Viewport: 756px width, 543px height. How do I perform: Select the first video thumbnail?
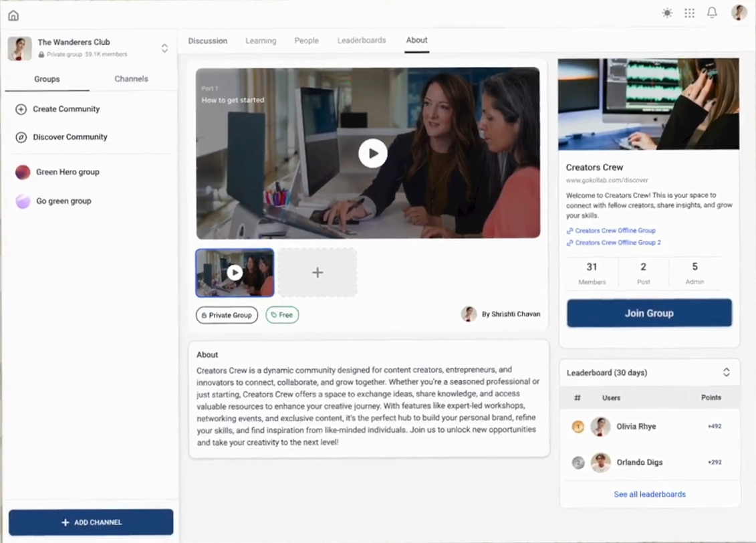pyautogui.click(x=235, y=273)
